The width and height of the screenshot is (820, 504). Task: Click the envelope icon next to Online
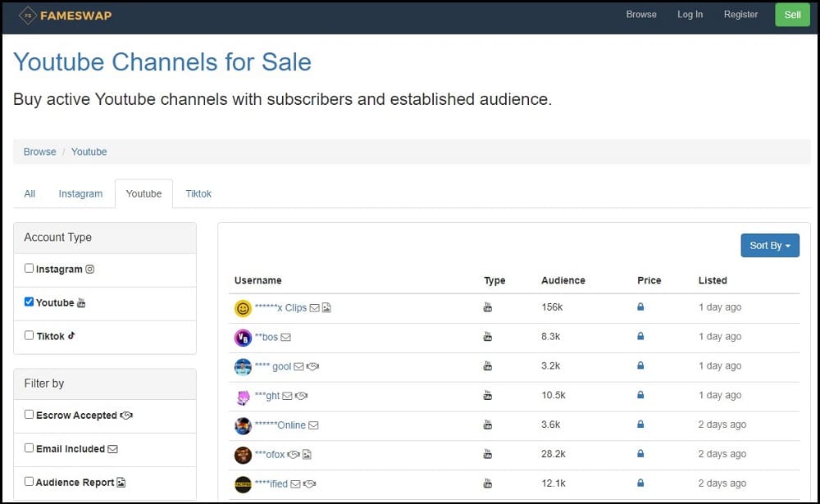click(x=313, y=425)
